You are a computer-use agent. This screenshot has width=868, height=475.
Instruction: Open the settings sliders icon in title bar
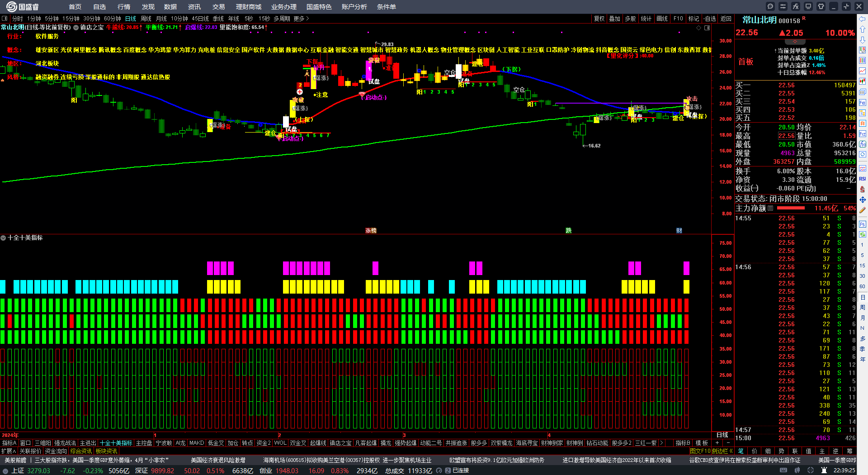(783, 6)
